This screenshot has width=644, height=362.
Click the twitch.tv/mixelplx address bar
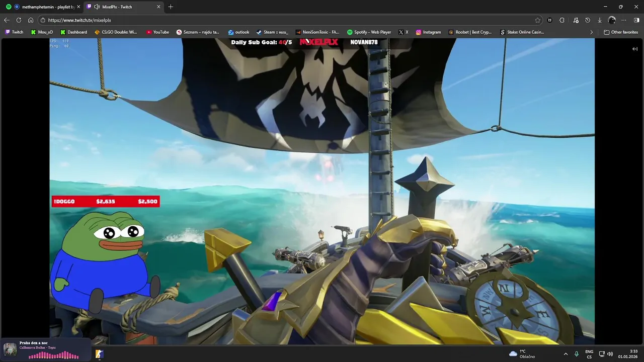tap(287, 20)
